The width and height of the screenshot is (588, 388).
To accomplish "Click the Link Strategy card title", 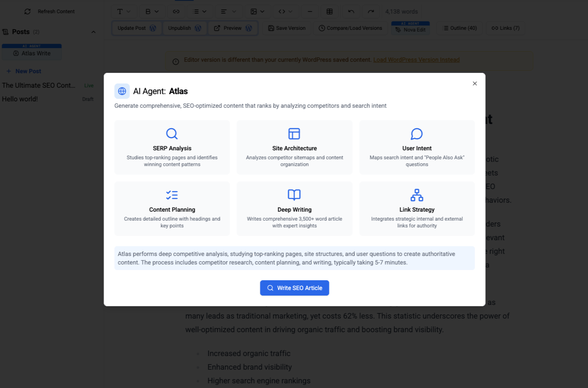I will 417,210.
